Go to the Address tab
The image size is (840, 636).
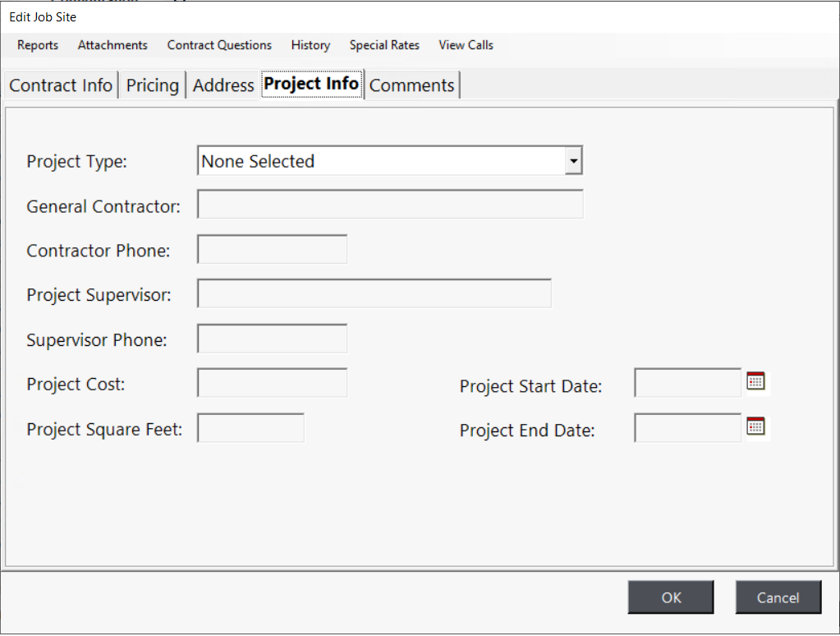click(223, 85)
